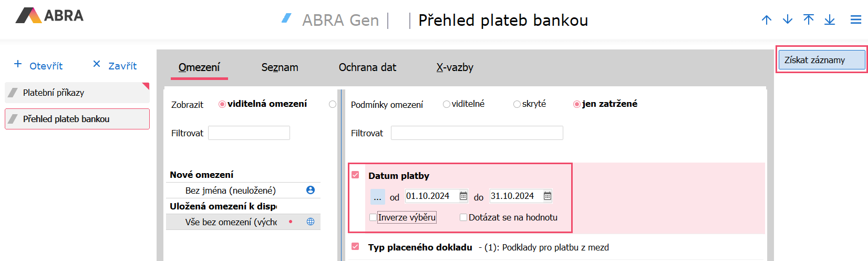The height and width of the screenshot is (261, 868).
Task: Select the skryté radio option
Action: [517, 104]
